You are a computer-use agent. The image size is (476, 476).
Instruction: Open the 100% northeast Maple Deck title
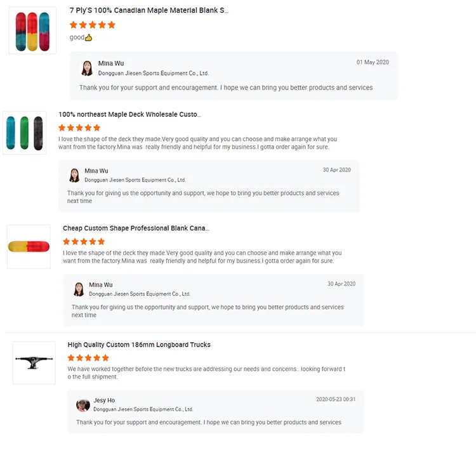[x=129, y=115]
